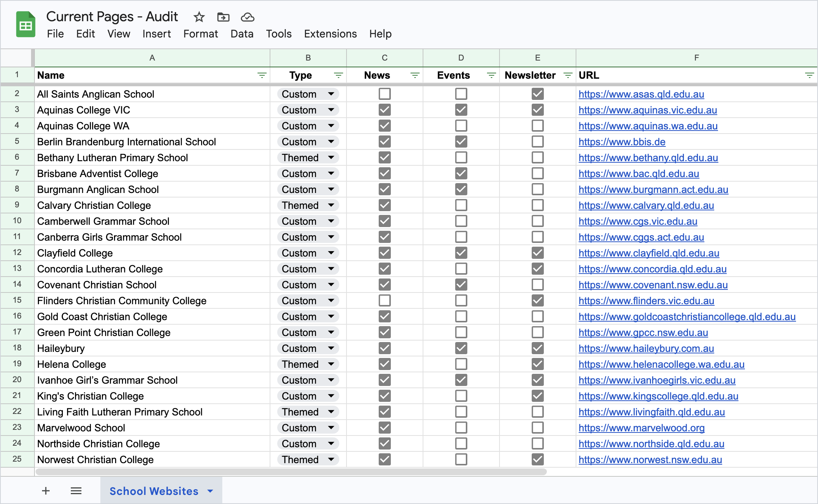
Task: Open the filter icon on News column
Action: pyautogui.click(x=415, y=75)
